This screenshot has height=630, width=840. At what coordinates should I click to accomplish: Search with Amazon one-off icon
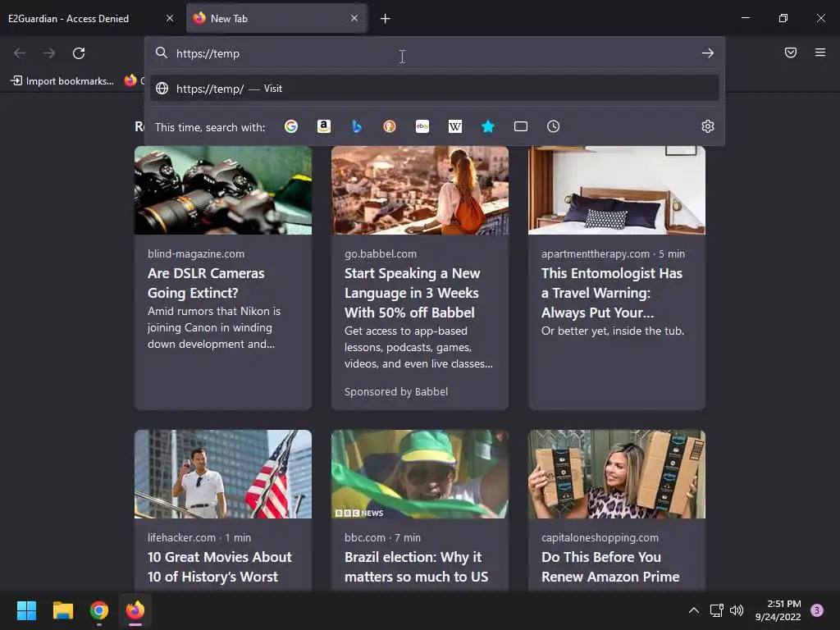coord(323,126)
